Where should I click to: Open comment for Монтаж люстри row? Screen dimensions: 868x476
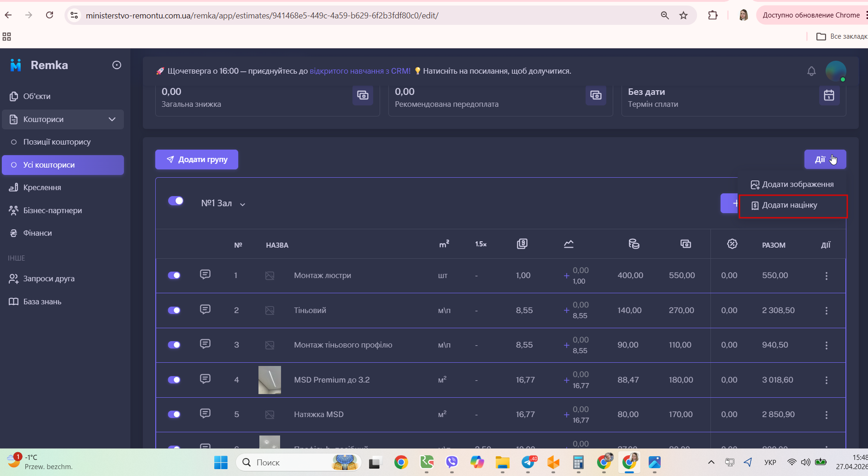click(205, 275)
